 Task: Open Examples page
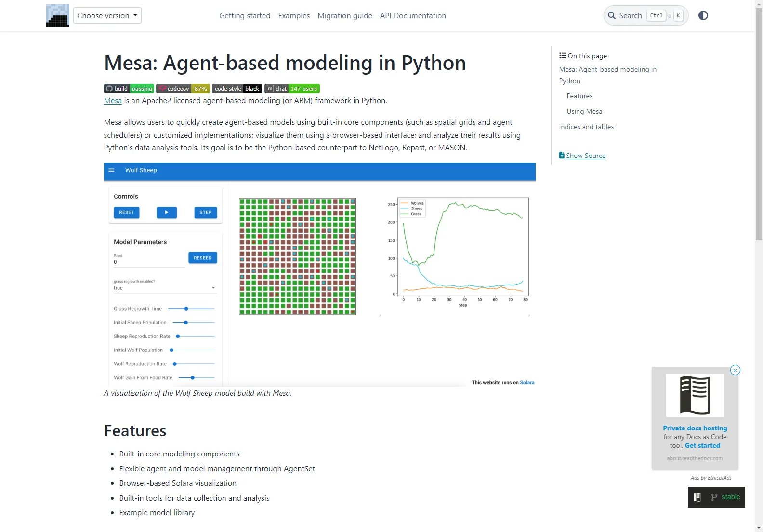[294, 15]
